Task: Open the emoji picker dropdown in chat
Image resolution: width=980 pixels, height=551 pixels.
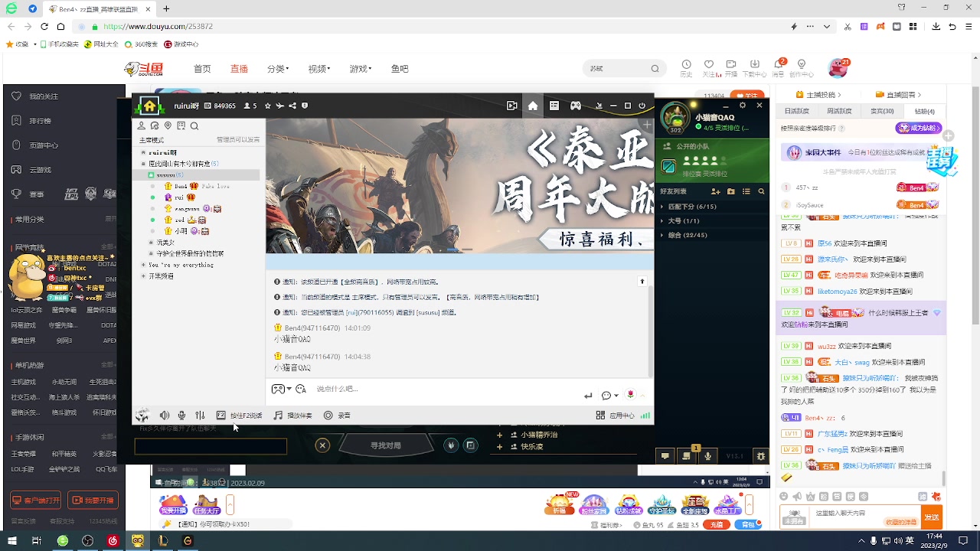Action: pyautogui.click(x=609, y=395)
